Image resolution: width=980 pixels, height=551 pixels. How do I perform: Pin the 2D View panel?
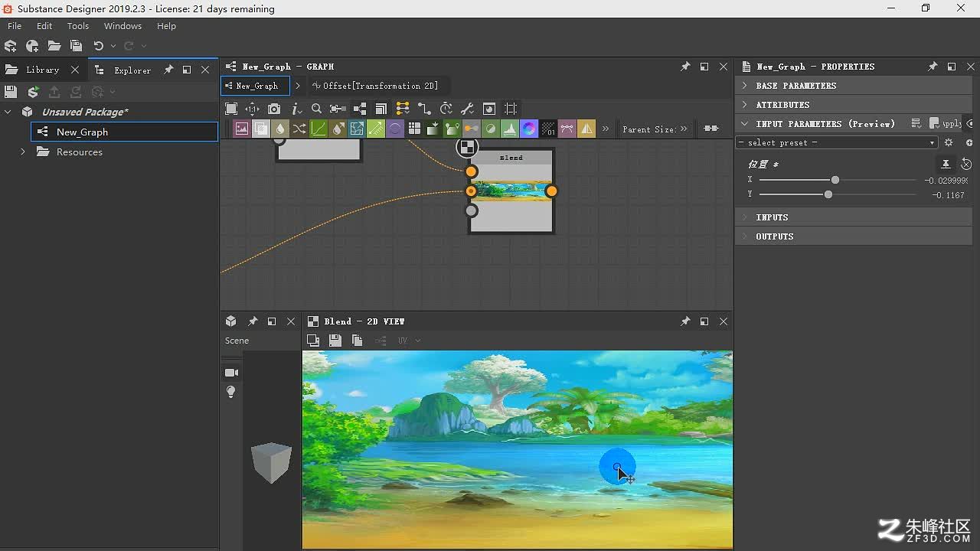(685, 321)
